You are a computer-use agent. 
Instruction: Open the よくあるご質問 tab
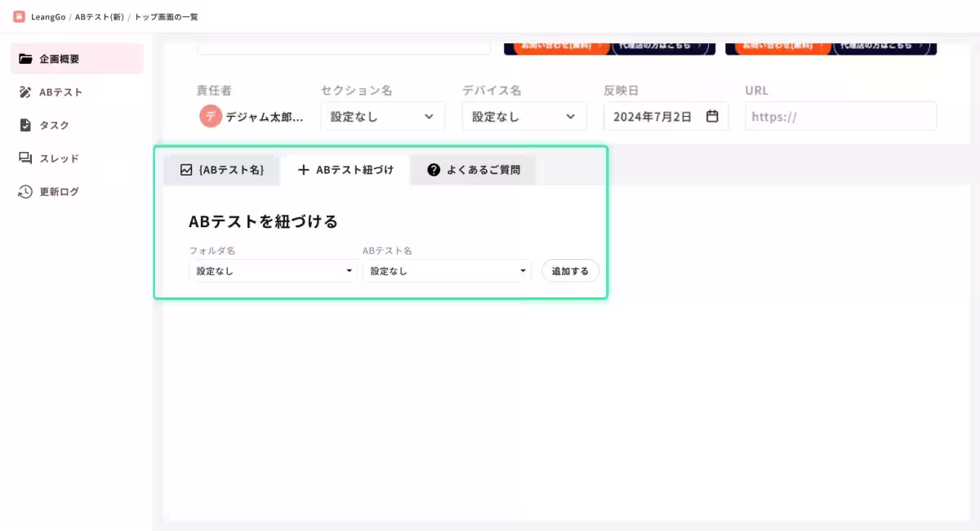[x=474, y=170]
